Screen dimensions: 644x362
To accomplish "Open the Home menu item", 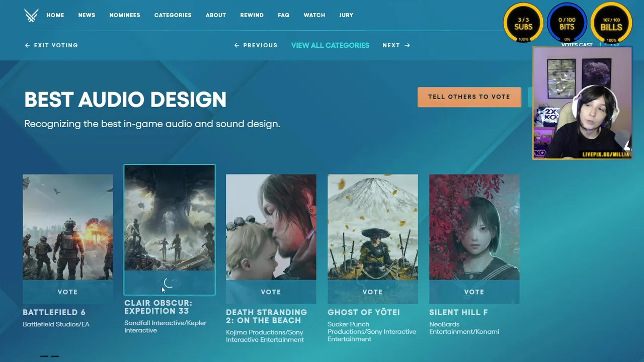I will click(55, 15).
